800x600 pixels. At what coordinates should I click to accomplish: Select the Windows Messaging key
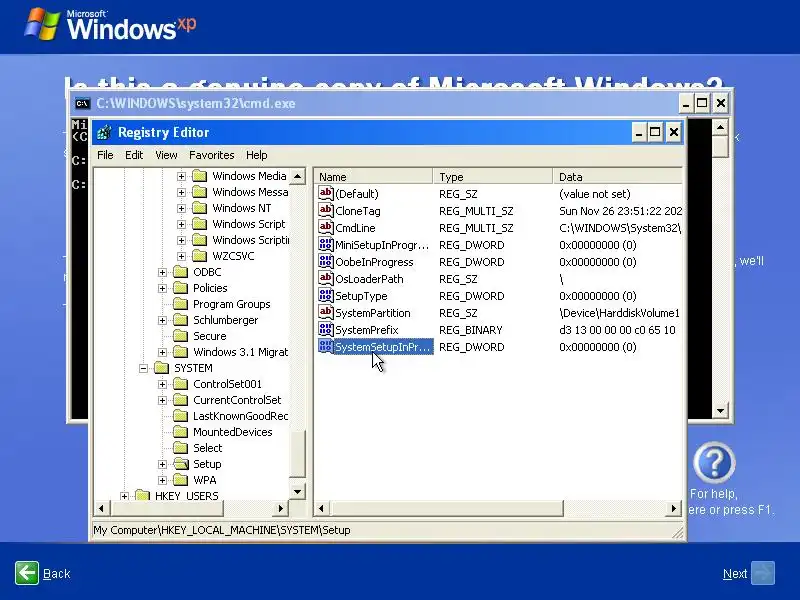click(250, 192)
